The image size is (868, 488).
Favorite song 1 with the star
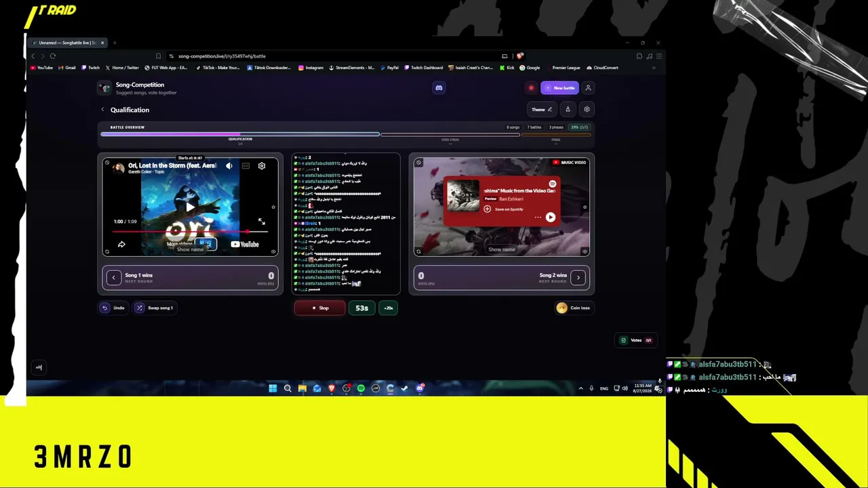pyautogui.click(x=273, y=207)
